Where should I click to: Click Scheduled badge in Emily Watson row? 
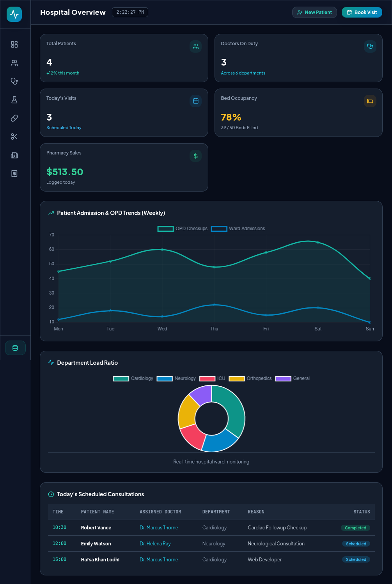tap(356, 544)
